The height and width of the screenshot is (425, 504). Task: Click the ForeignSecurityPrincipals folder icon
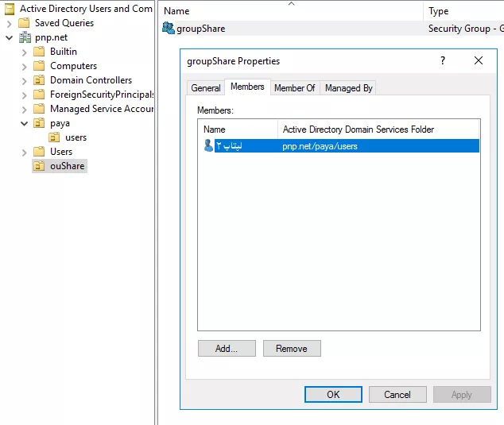39,95
